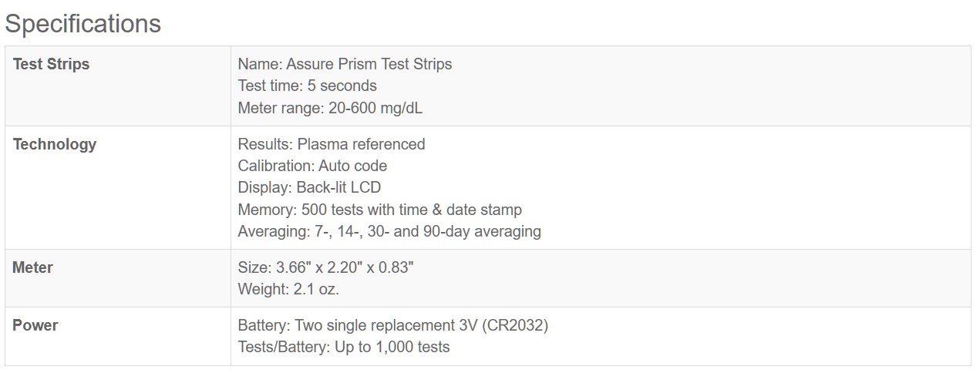
Task: Click the Power row label
Action: tap(35, 325)
